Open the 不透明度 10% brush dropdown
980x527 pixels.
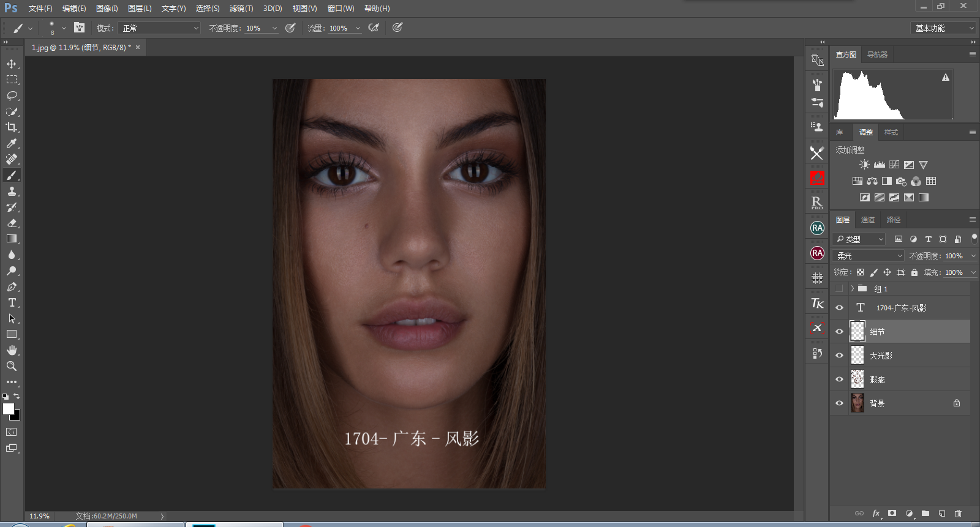point(274,28)
